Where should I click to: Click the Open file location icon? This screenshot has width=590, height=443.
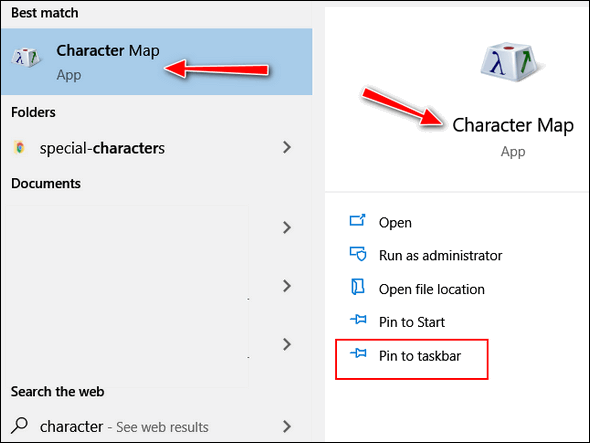click(x=357, y=287)
